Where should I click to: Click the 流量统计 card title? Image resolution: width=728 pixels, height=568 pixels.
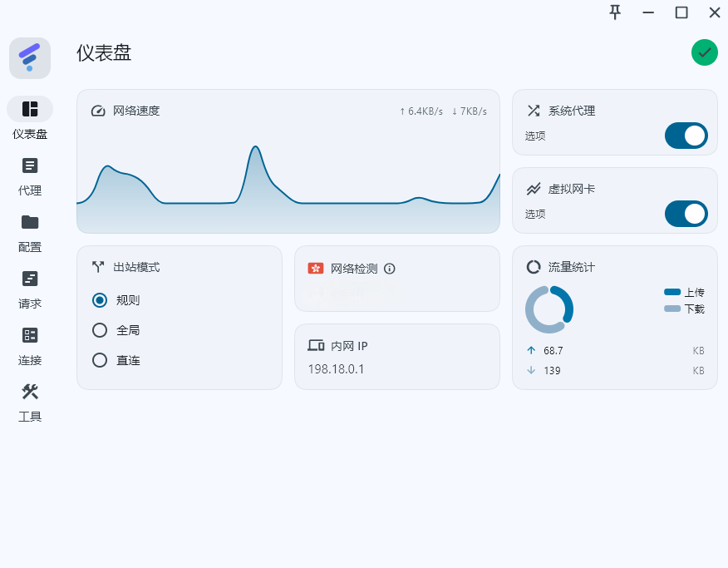pyautogui.click(x=572, y=267)
